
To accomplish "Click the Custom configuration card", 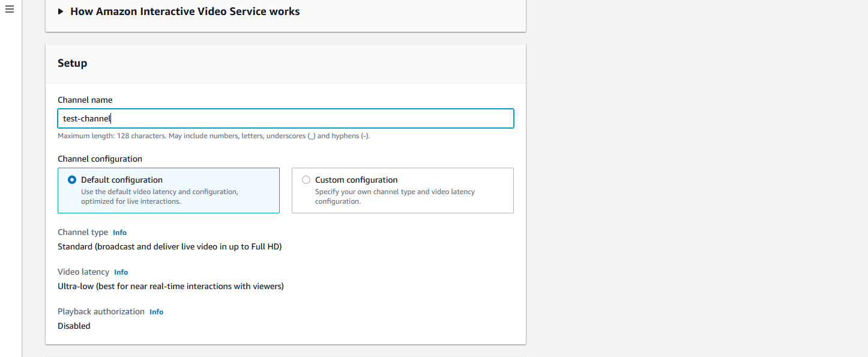I will (402, 190).
